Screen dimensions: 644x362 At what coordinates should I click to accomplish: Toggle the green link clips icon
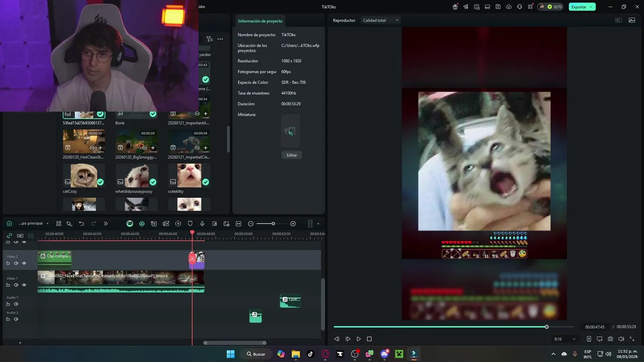point(9,236)
